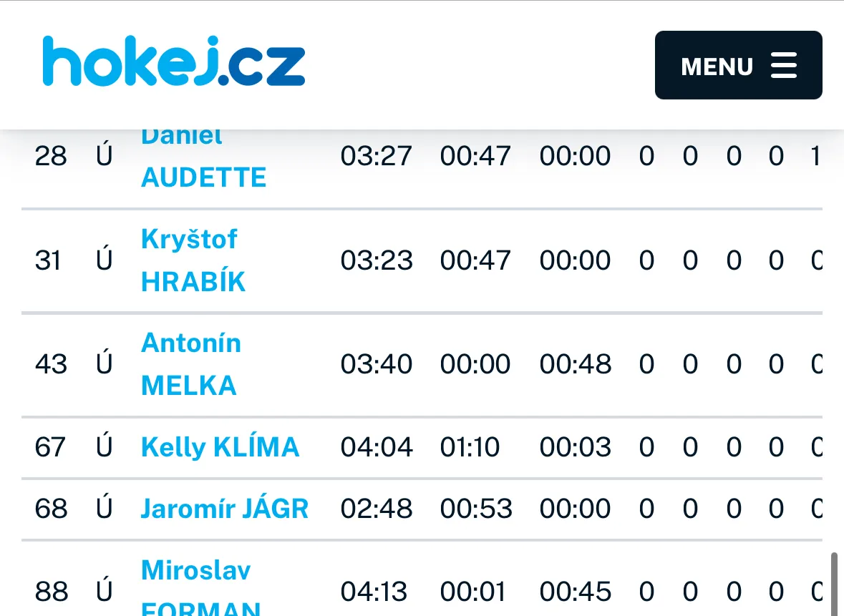Screen dimensions: 844x616
Task: Select Melka's 00:48 time cell
Action: tap(576, 364)
